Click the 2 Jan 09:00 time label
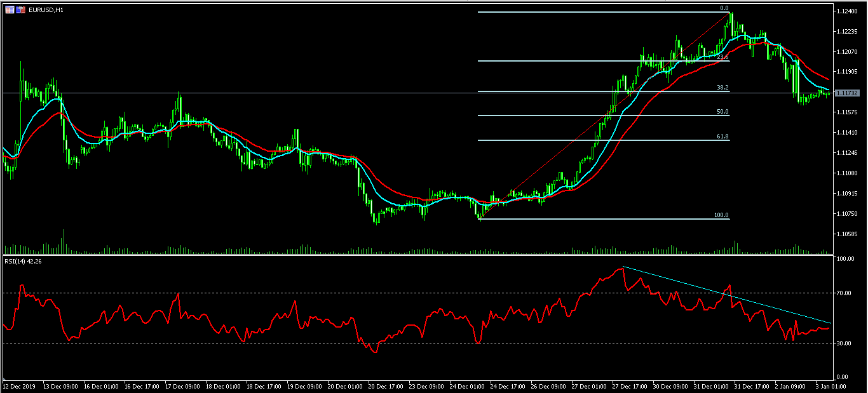 [790, 385]
